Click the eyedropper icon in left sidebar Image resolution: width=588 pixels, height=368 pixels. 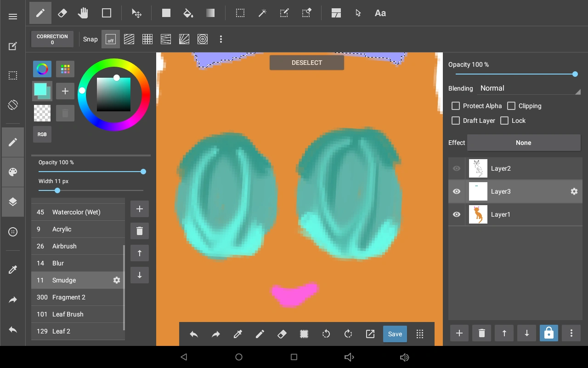click(x=13, y=270)
